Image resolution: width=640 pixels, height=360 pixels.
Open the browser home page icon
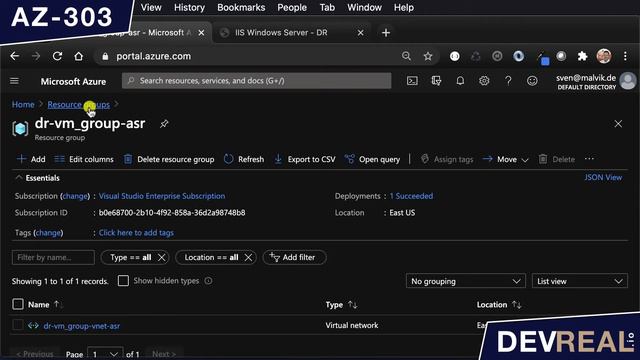[78, 56]
